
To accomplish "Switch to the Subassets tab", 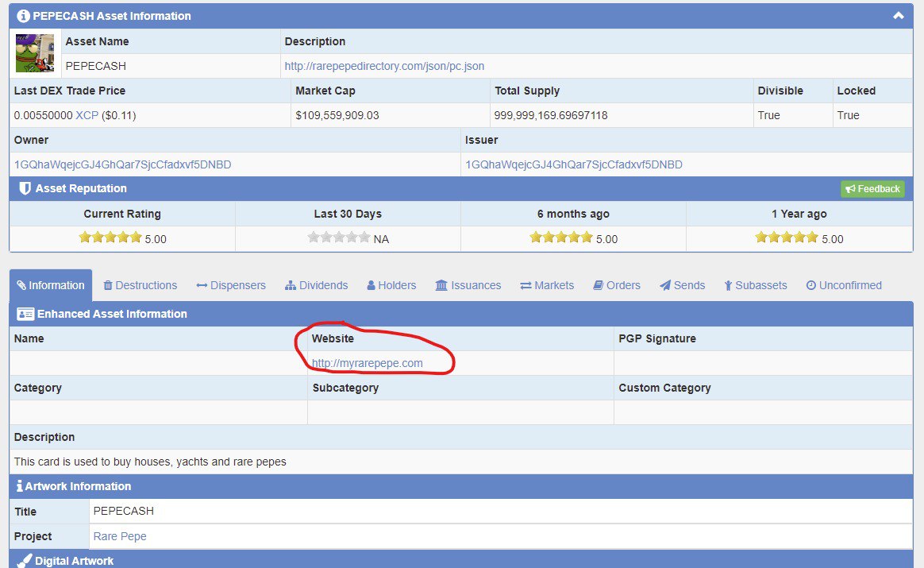I will [x=756, y=285].
